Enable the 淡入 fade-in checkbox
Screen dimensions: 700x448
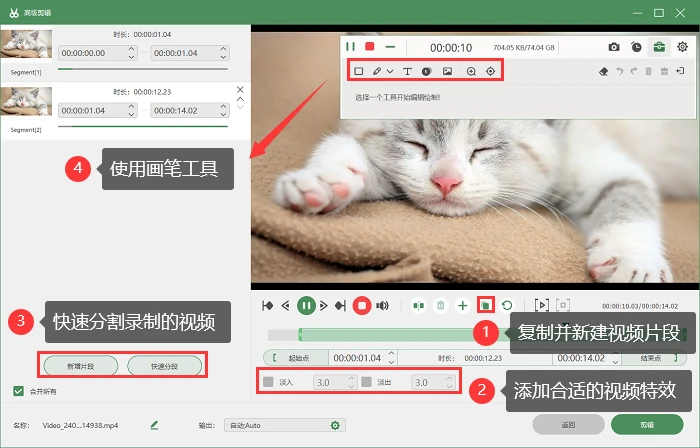(x=268, y=382)
